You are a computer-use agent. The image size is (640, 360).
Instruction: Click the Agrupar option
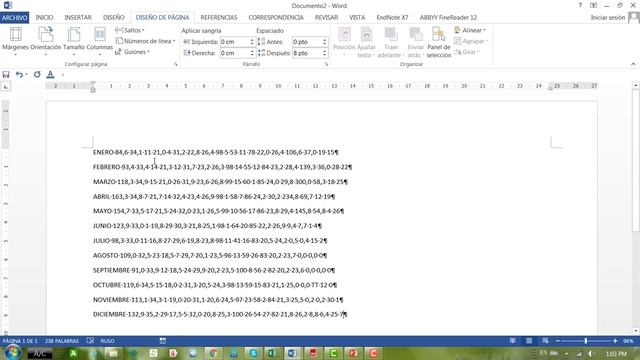point(471,41)
